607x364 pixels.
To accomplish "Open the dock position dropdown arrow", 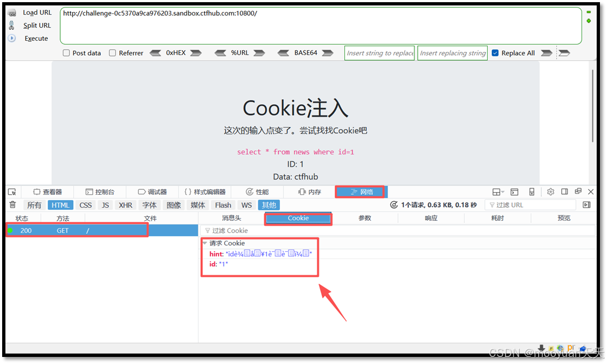I will pyautogui.click(x=502, y=191).
